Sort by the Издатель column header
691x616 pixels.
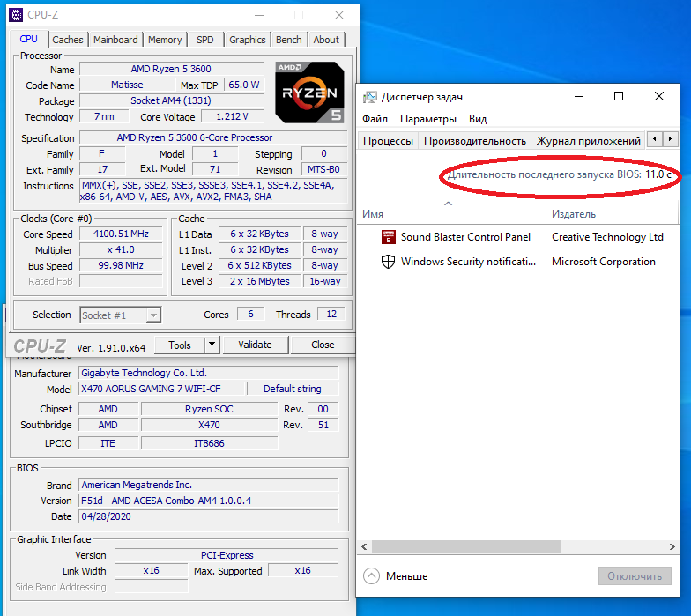click(x=613, y=214)
